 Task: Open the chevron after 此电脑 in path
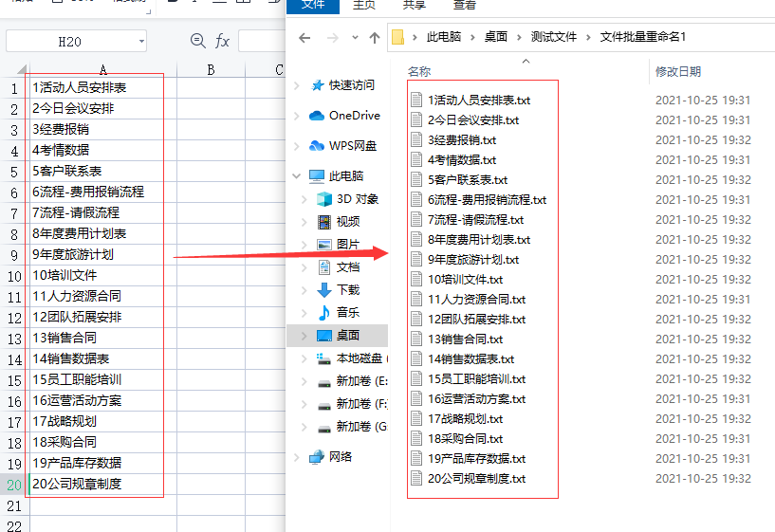click(x=472, y=38)
